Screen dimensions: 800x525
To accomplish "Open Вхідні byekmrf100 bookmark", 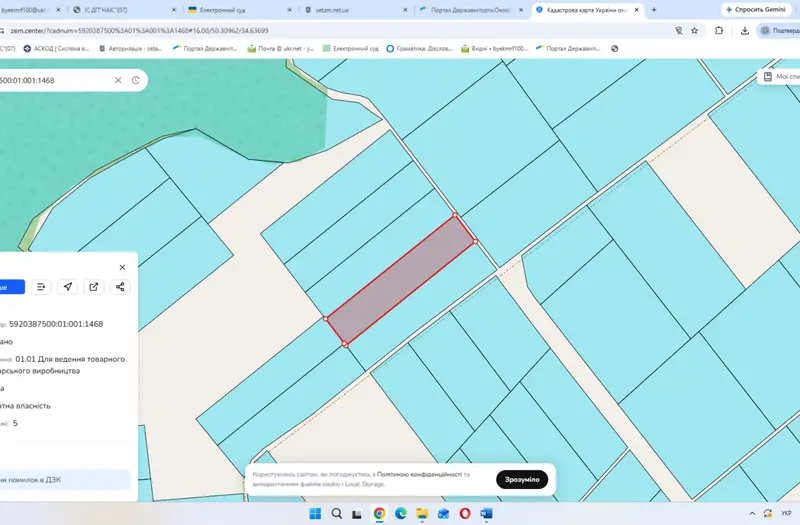I will (x=494, y=48).
